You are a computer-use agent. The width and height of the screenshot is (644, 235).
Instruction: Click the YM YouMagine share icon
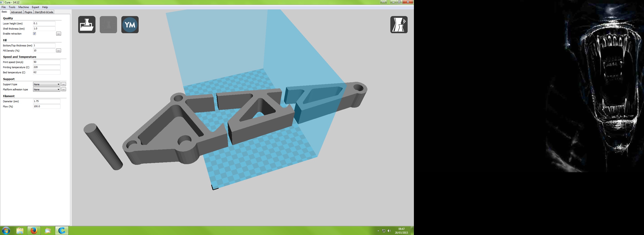(130, 25)
